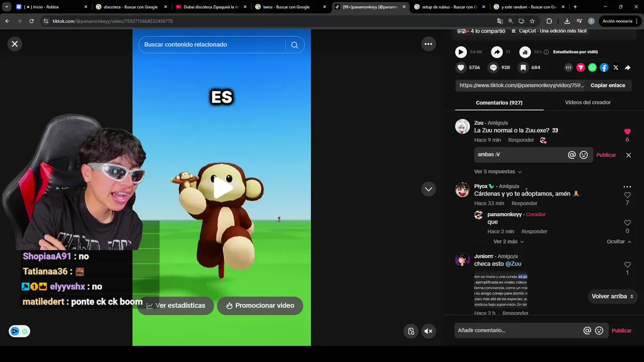Image resolution: width=644 pixels, height=362 pixels.
Task: Click the reply field containing ambas :V
Action: coord(521,155)
